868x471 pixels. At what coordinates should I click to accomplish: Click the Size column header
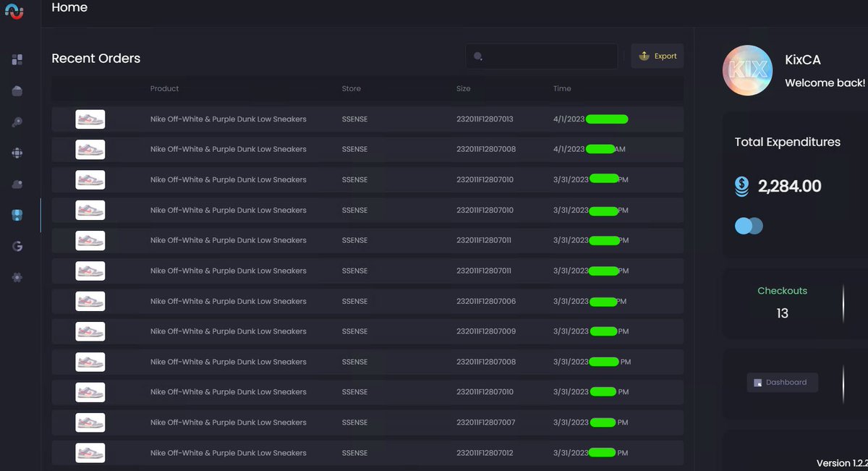coord(464,89)
